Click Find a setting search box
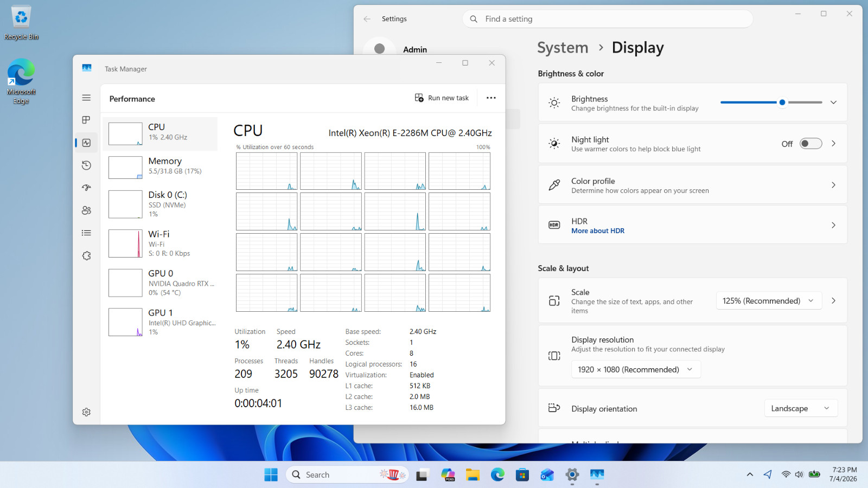The image size is (868, 488). pyautogui.click(x=608, y=19)
